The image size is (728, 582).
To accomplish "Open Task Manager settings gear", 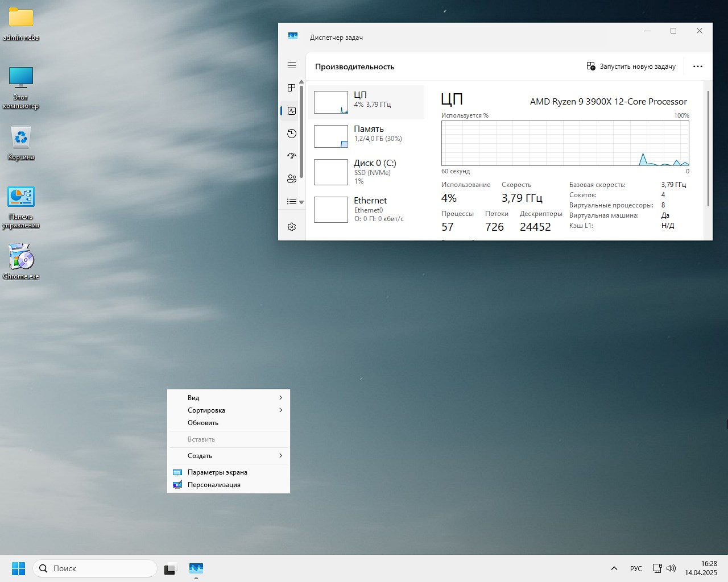I will click(x=292, y=227).
